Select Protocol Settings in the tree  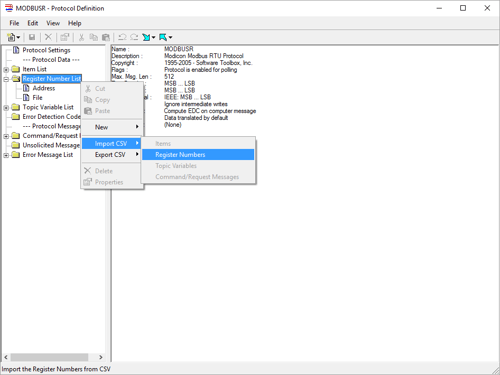coord(46,50)
